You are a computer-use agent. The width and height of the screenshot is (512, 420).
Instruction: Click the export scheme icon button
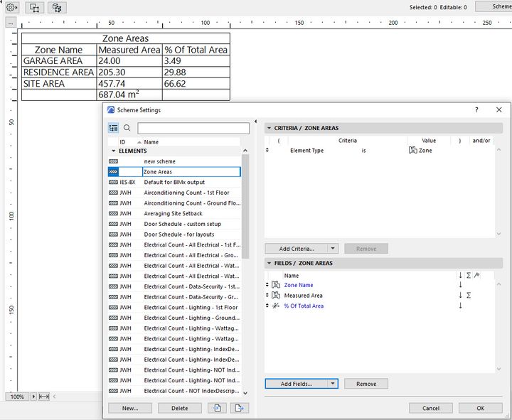coord(239,408)
